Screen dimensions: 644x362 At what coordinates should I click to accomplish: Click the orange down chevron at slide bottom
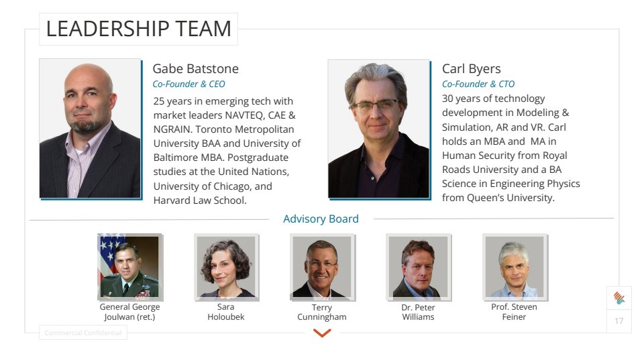coord(322,333)
